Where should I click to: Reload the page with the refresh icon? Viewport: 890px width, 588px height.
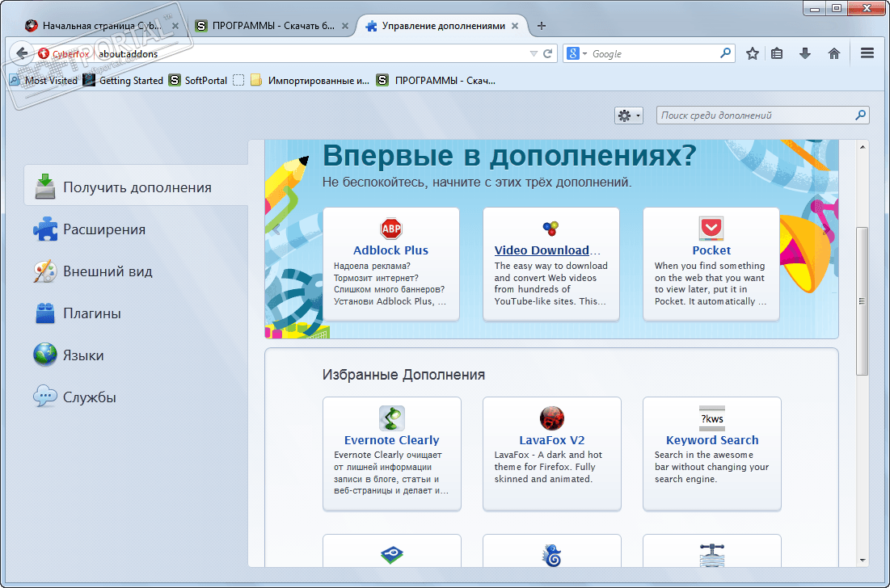pyautogui.click(x=548, y=53)
